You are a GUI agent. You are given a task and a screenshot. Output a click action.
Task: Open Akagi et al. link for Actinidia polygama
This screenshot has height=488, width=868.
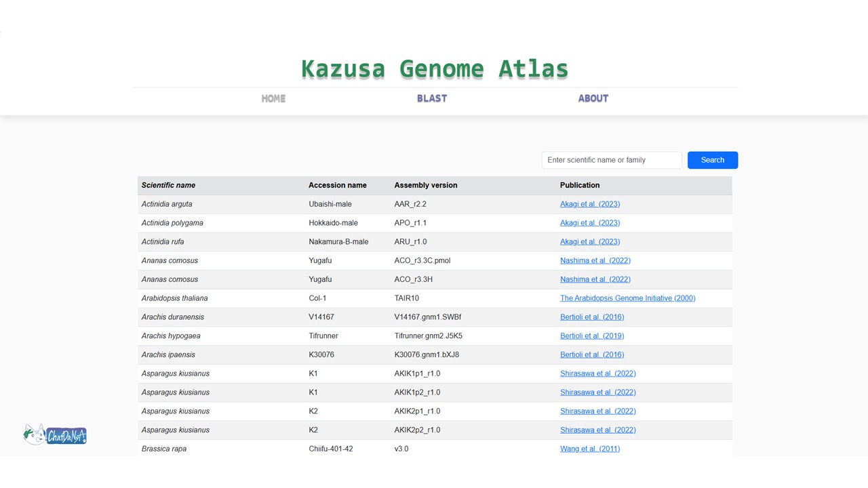(x=589, y=223)
